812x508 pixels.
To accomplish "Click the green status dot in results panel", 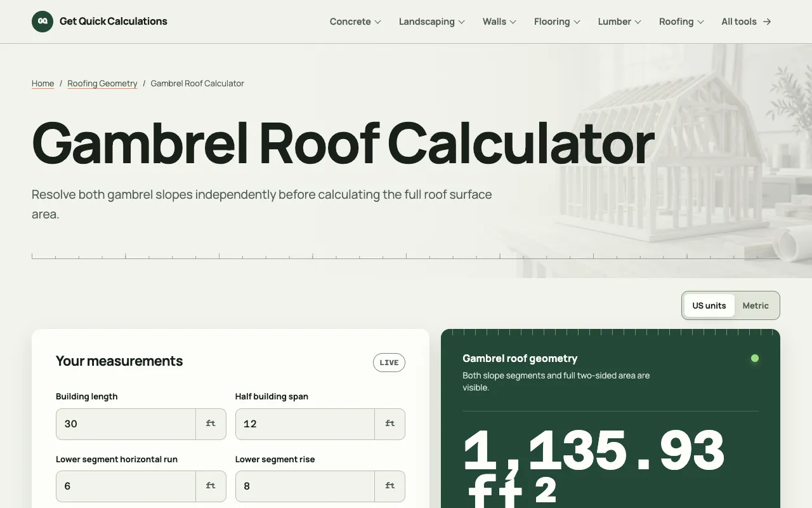I will tap(755, 358).
